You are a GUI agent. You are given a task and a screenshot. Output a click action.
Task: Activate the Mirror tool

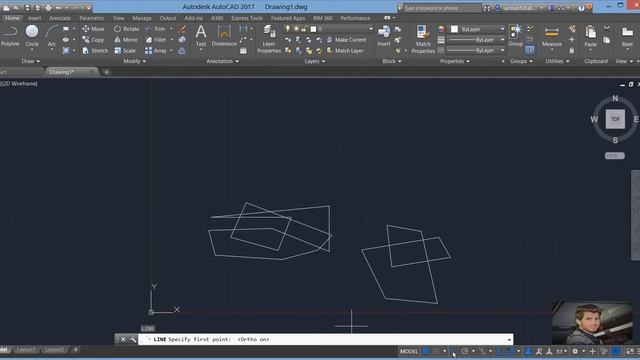[x=126, y=40]
